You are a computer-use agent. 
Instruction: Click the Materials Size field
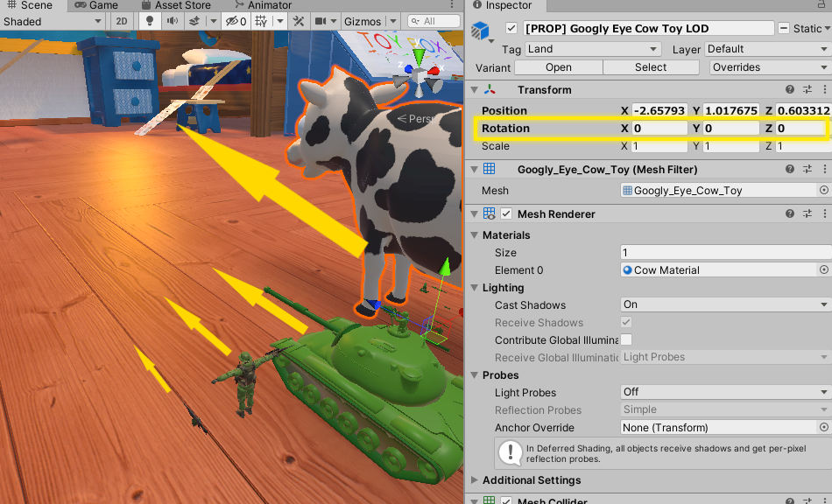tap(725, 253)
